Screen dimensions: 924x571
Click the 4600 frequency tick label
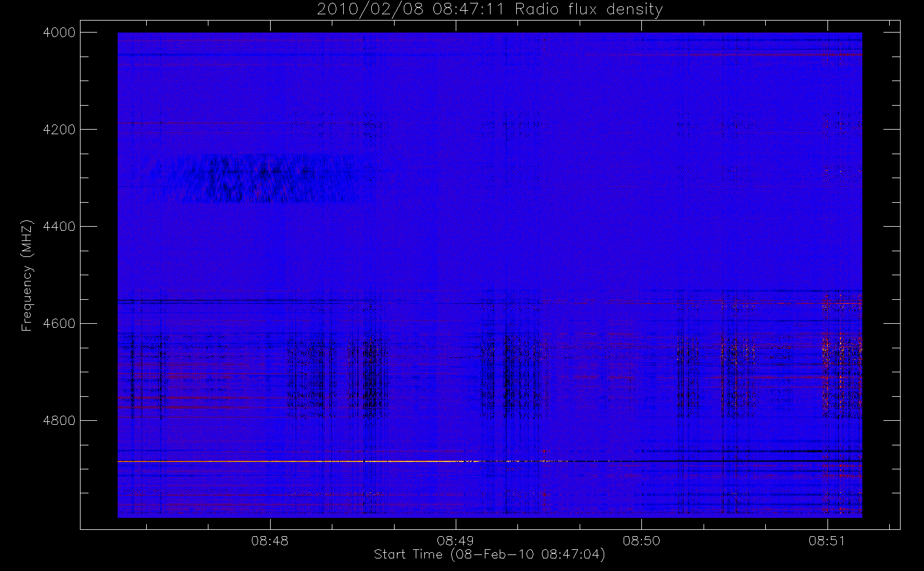pyautogui.click(x=59, y=324)
